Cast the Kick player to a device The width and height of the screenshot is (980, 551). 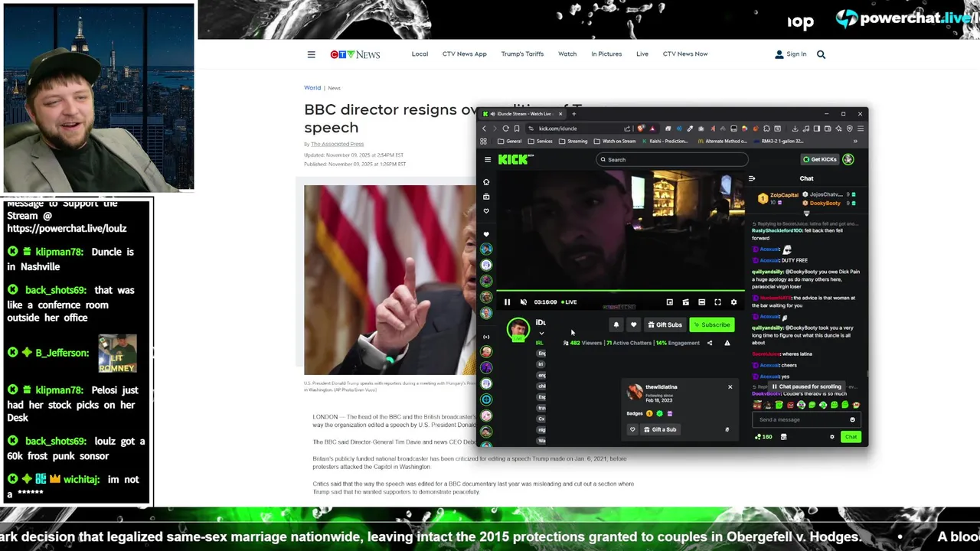point(685,302)
